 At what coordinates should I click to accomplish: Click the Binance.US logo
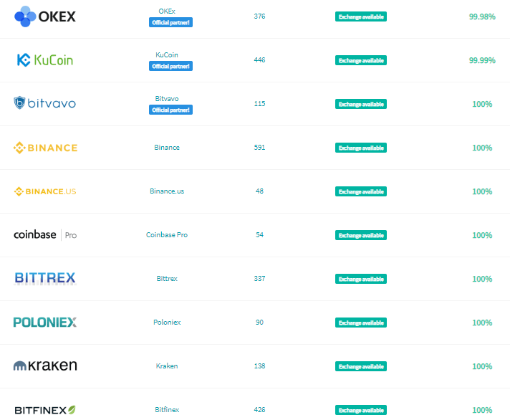(45, 191)
